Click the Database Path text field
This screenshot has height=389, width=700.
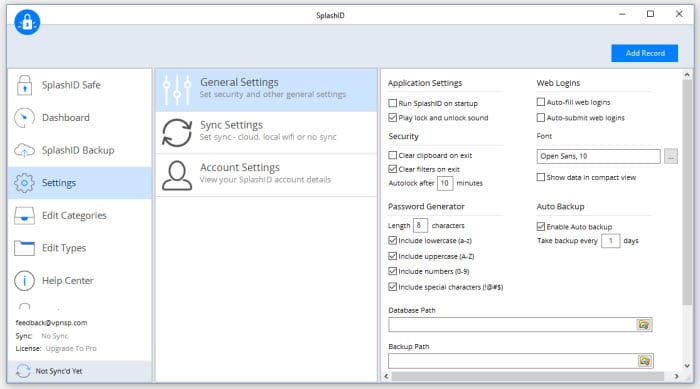(512, 325)
